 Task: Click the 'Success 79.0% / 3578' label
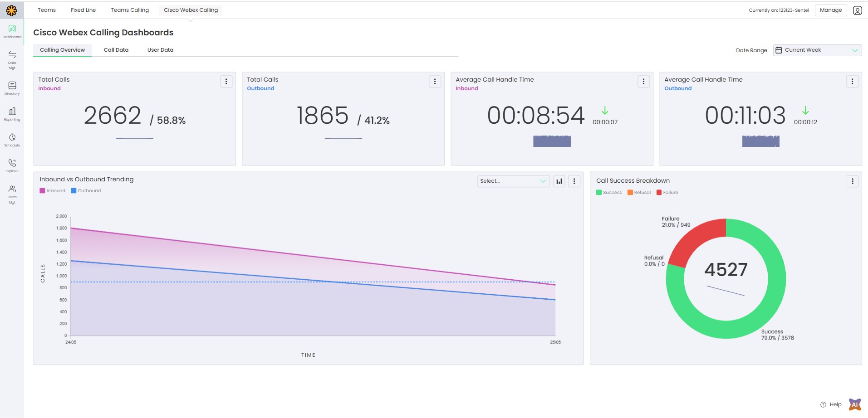pos(778,335)
